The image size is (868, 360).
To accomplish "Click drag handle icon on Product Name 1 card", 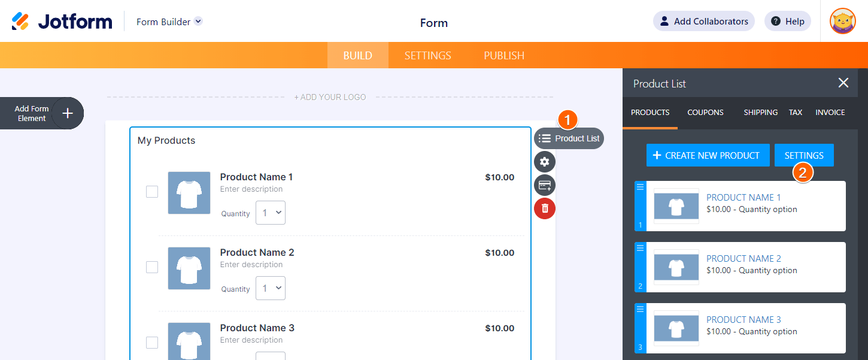I will pyautogui.click(x=640, y=187).
